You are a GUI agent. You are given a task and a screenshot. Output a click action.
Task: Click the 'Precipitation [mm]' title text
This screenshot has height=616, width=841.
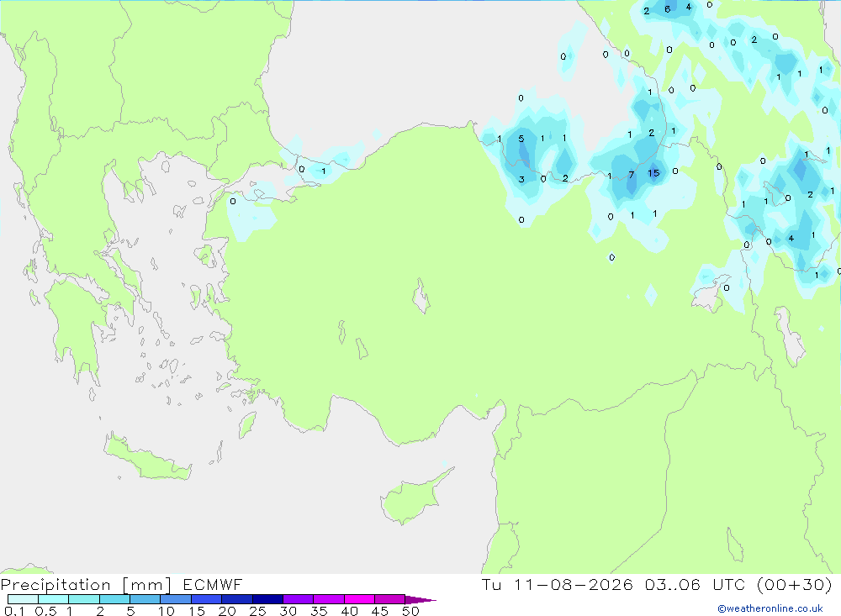tap(86, 585)
